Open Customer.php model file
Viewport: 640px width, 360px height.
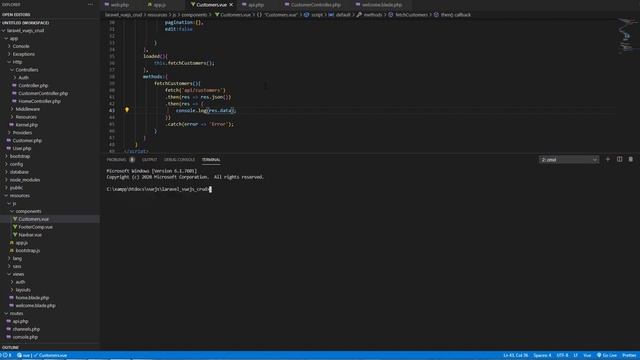point(27,140)
